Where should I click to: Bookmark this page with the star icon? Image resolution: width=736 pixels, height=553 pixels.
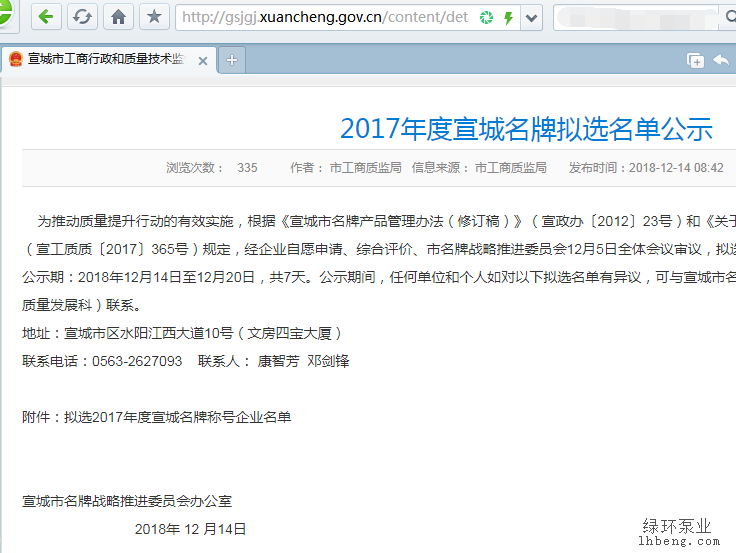pyautogui.click(x=153, y=17)
